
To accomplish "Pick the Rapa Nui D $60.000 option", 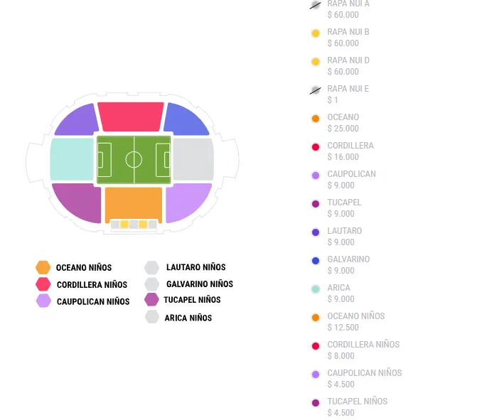I will [x=348, y=66].
